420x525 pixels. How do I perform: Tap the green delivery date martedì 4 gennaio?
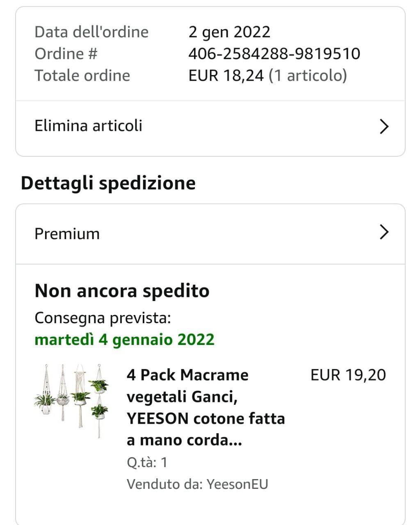pos(124,340)
